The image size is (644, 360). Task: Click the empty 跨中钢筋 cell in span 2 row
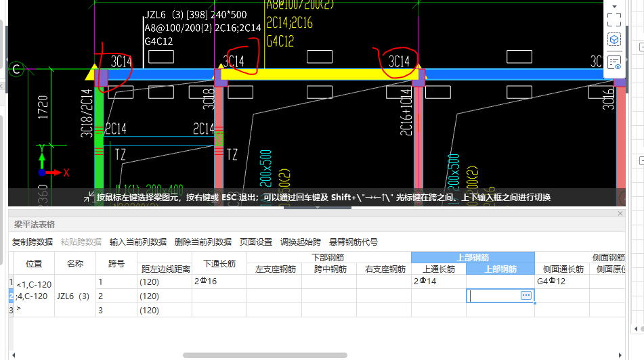coord(329,296)
